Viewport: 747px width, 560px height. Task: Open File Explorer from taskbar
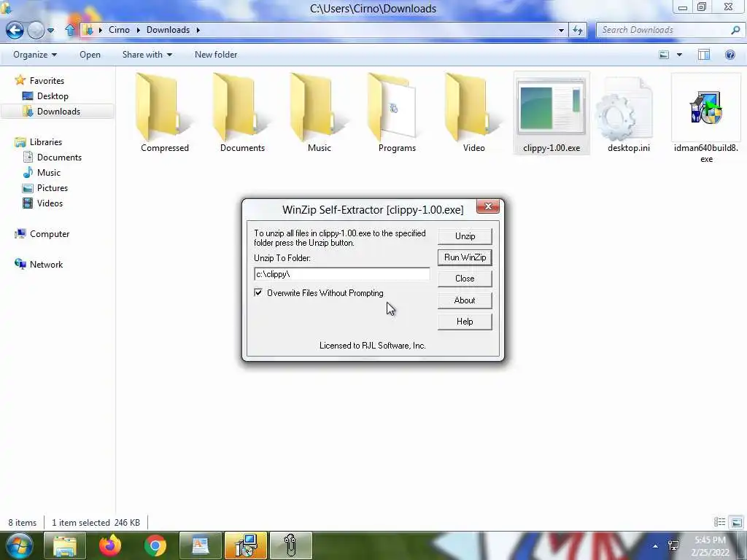pos(65,545)
